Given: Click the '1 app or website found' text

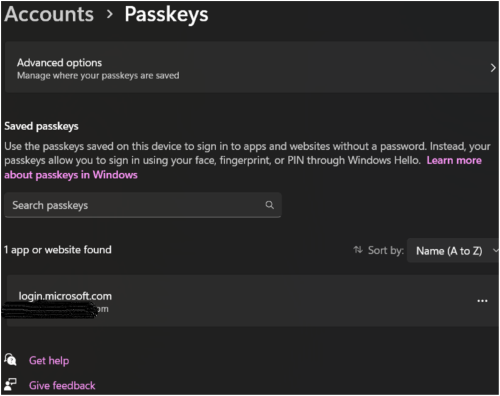Looking at the screenshot, I should point(58,250).
